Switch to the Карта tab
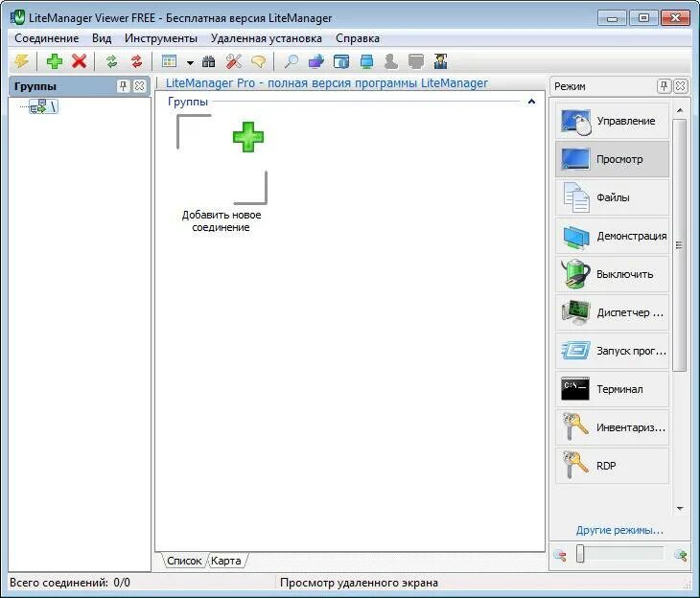700x598 pixels. [226, 561]
